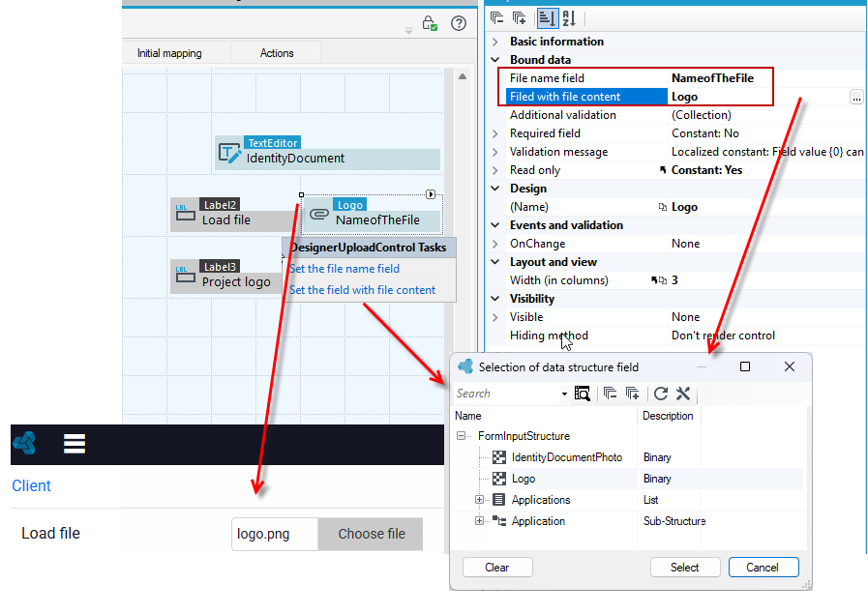Switch to the Initial mapping tab

[169, 53]
